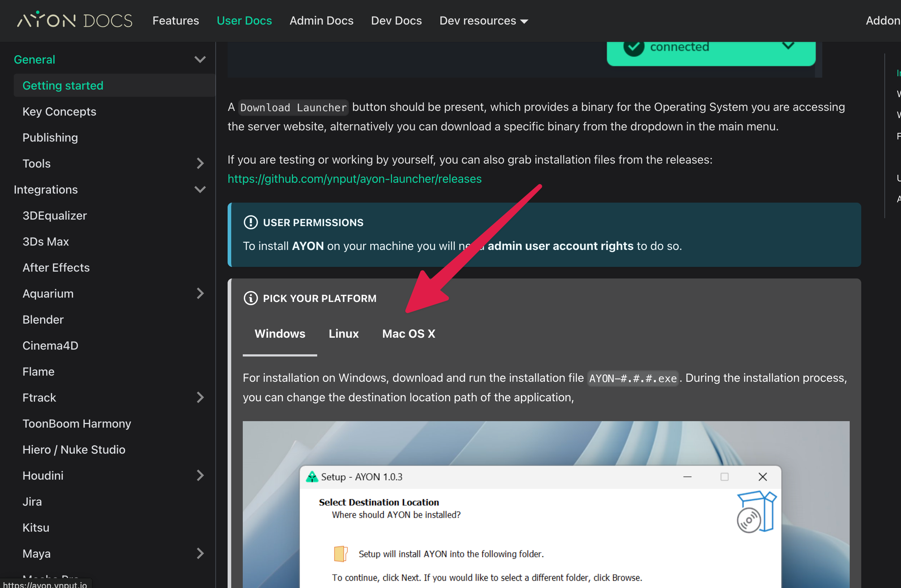Click the Integrations category label
This screenshot has height=588, width=901.
coord(46,190)
